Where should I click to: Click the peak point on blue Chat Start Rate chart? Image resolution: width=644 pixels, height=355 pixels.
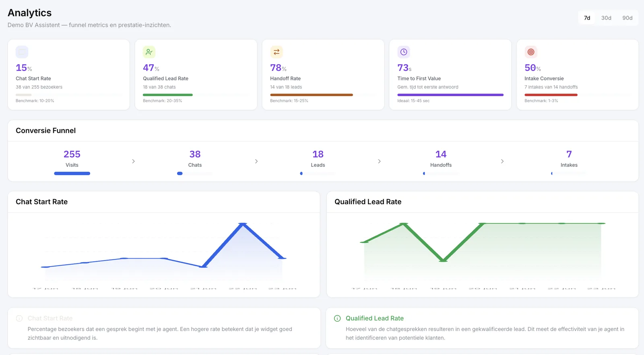[243, 224]
